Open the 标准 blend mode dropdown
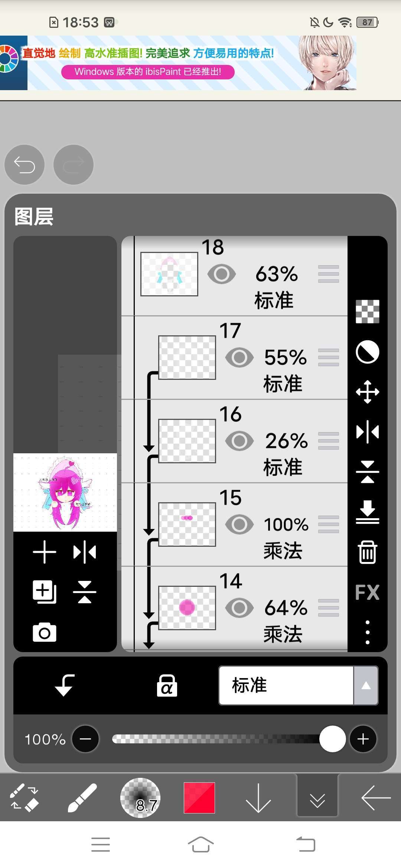This screenshot has width=401, height=868. coord(299,685)
